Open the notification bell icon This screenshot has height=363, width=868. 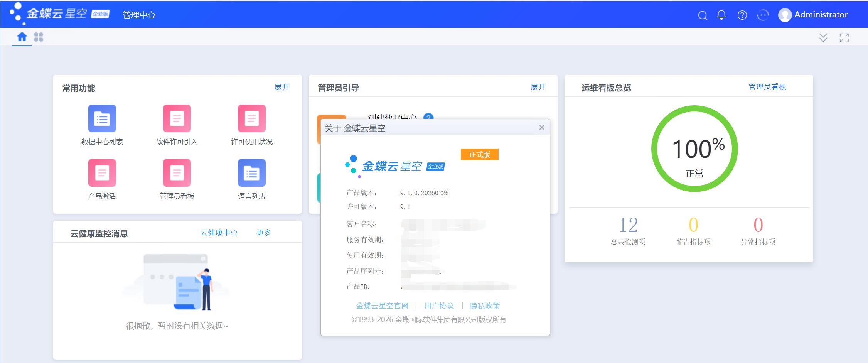point(721,15)
